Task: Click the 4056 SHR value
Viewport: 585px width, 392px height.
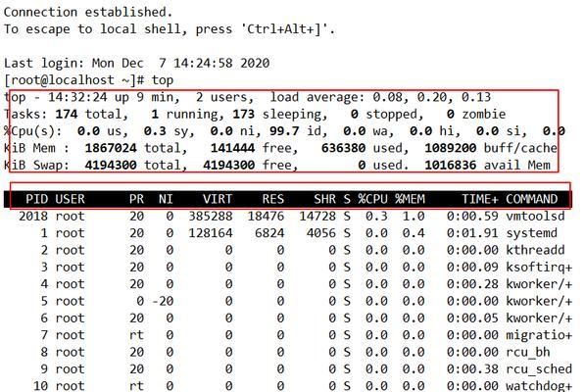Action: [x=321, y=233]
